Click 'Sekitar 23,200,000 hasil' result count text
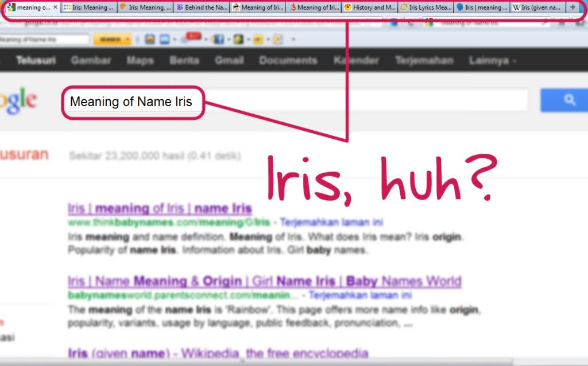Viewport: 588px width, 366px height. point(154,156)
